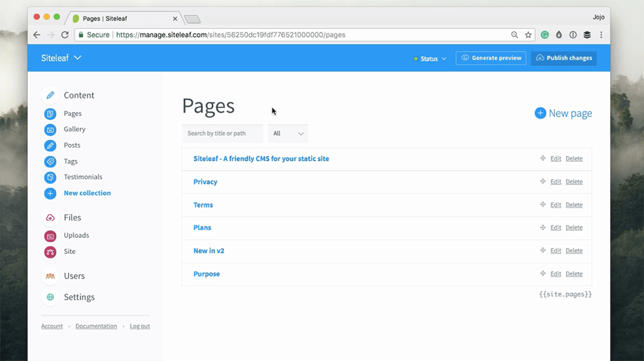
Task: Open the Testimonials collection icon
Action: (50, 177)
